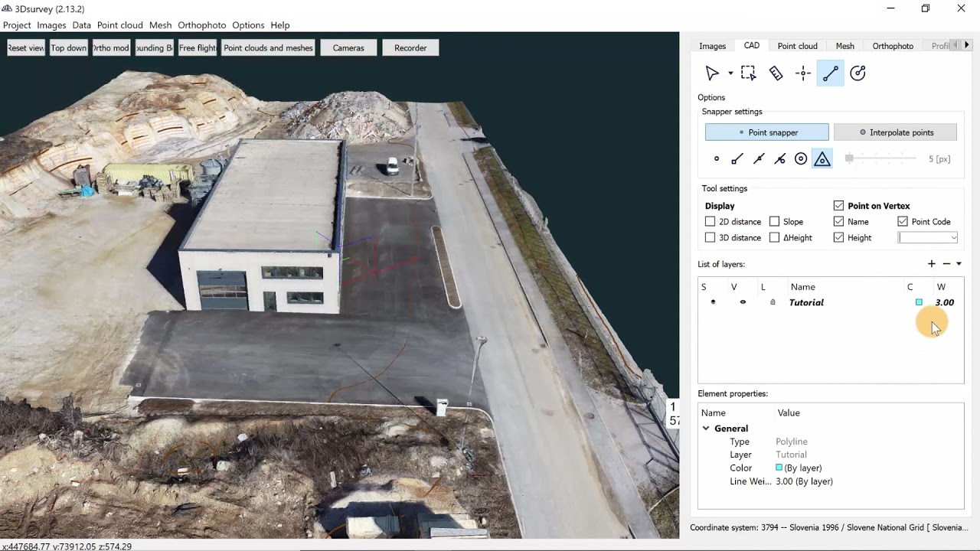The height and width of the screenshot is (551, 980).
Task: Enable the ΔHeight checkbox
Action: coord(774,238)
